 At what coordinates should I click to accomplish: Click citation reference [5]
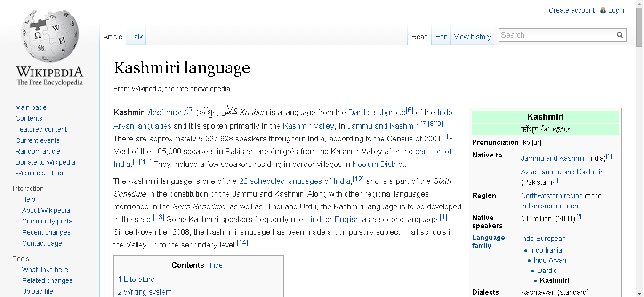190,110
